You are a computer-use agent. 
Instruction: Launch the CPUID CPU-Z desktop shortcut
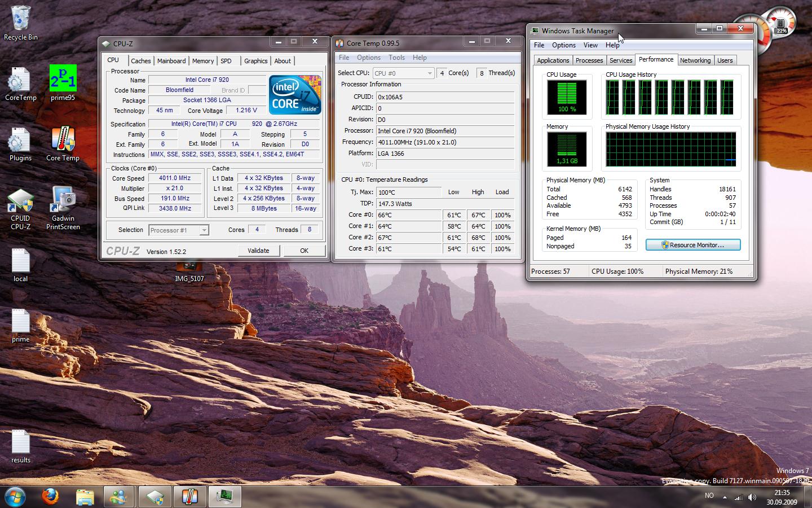pyautogui.click(x=21, y=209)
